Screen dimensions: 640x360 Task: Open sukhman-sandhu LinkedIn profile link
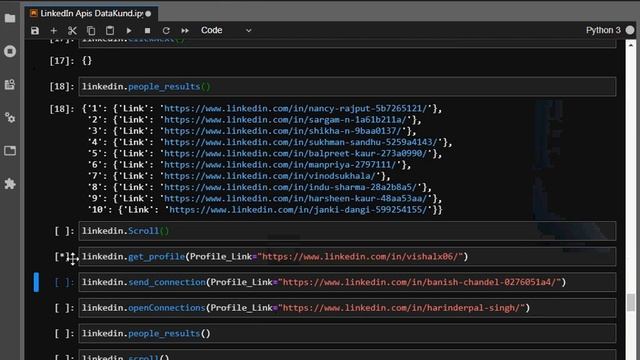tap(302, 142)
